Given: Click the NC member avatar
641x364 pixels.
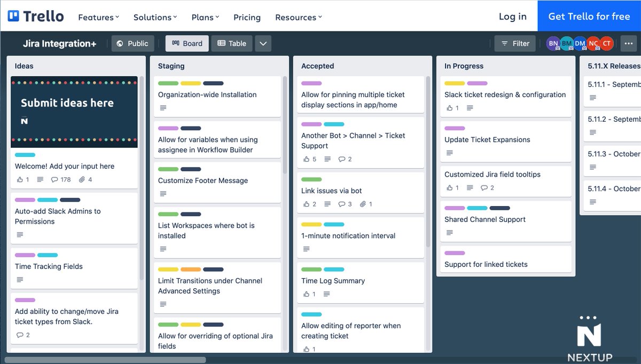Looking at the screenshot, I should point(593,43).
